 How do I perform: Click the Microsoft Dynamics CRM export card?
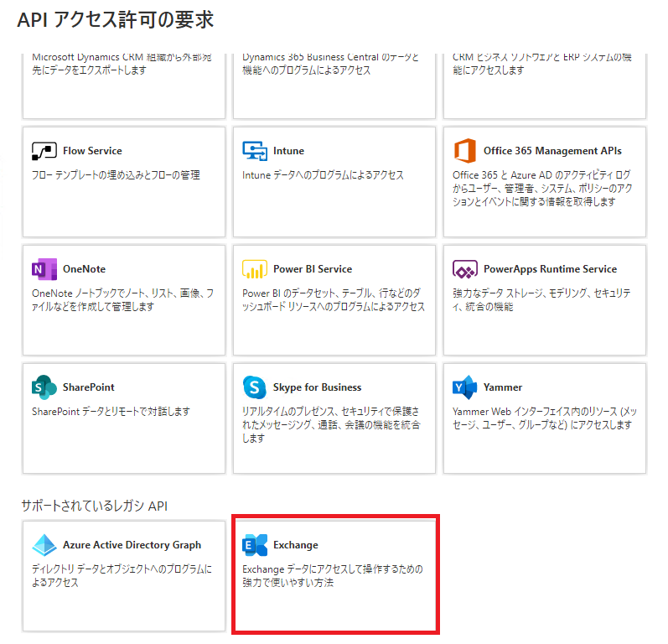click(x=124, y=86)
